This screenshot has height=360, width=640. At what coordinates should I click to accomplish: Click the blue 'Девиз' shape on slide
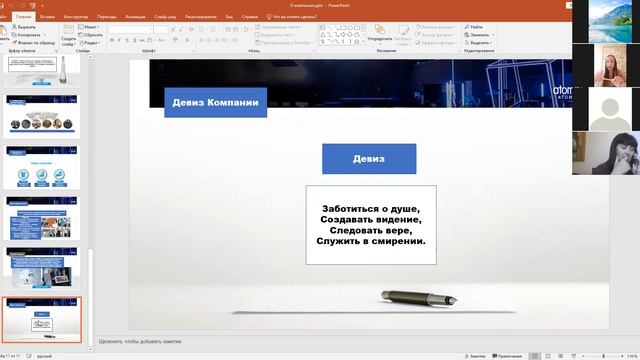369,159
